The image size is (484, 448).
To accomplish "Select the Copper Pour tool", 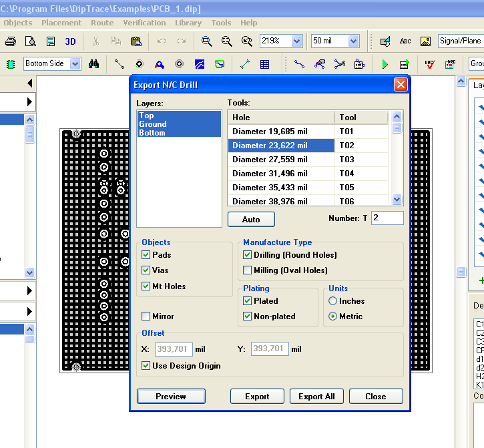I will (200, 64).
